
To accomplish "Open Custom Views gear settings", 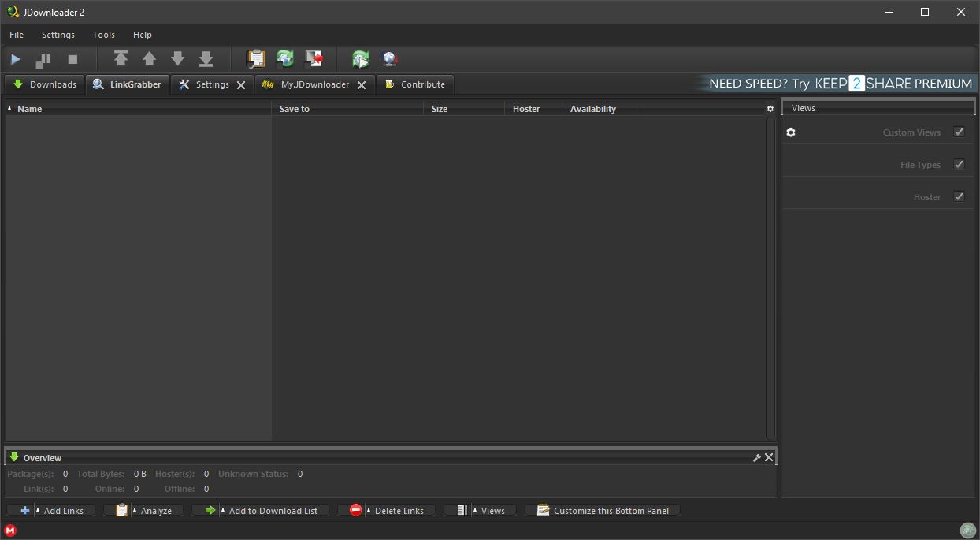I will pyautogui.click(x=791, y=132).
